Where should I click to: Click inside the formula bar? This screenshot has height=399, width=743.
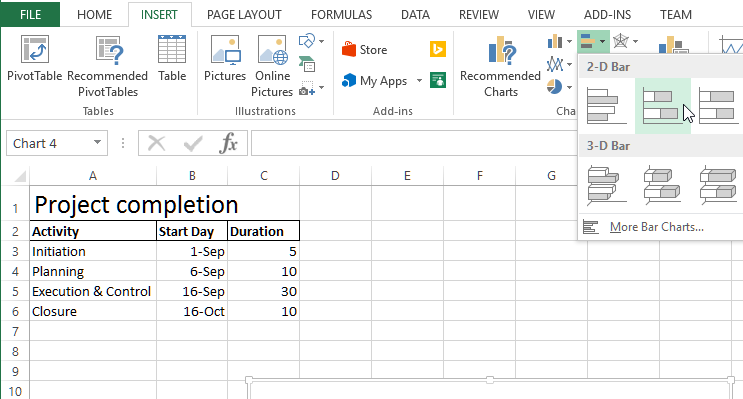[414, 143]
